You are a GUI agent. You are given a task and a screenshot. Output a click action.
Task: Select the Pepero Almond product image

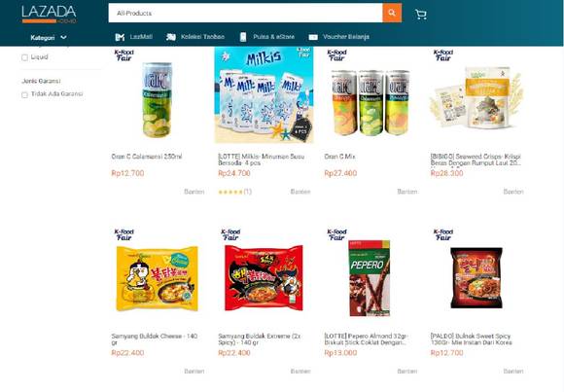[370, 278]
